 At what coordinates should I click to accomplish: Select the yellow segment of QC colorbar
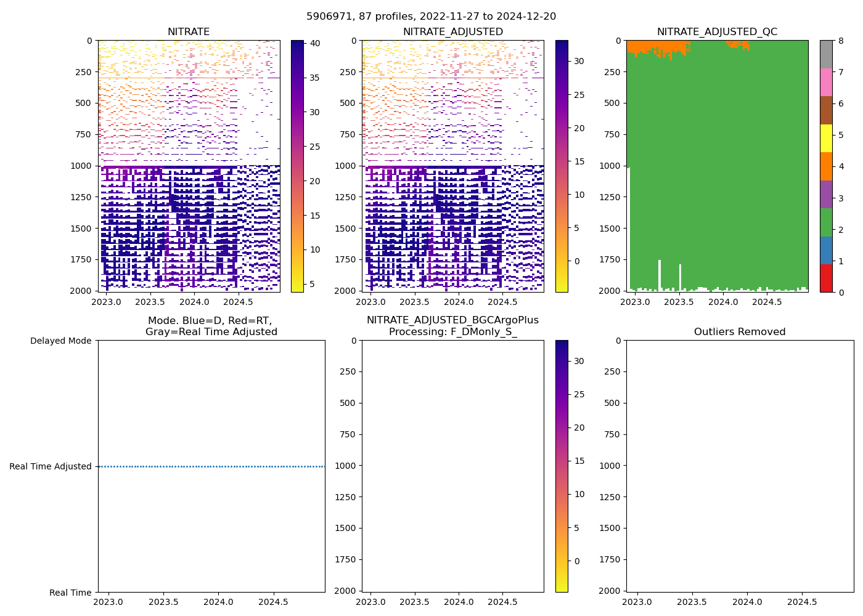(x=826, y=138)
